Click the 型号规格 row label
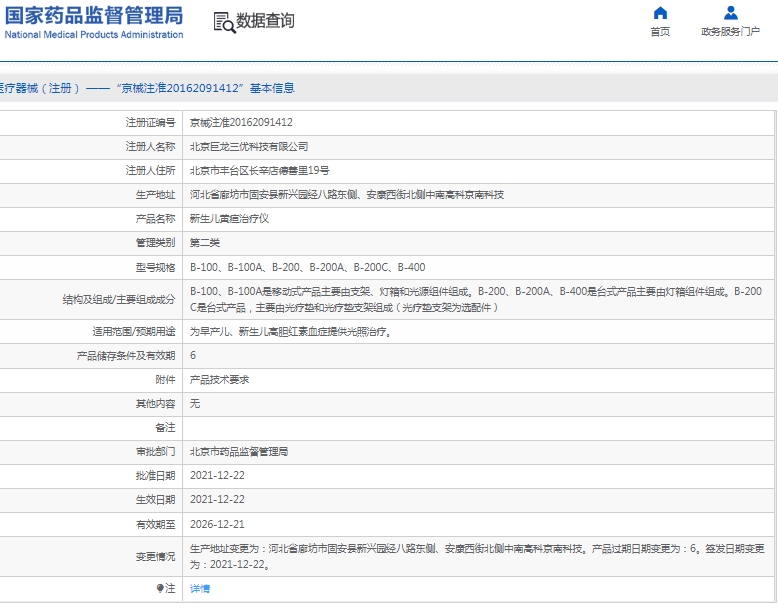778x609 pixels. (155, 268)
